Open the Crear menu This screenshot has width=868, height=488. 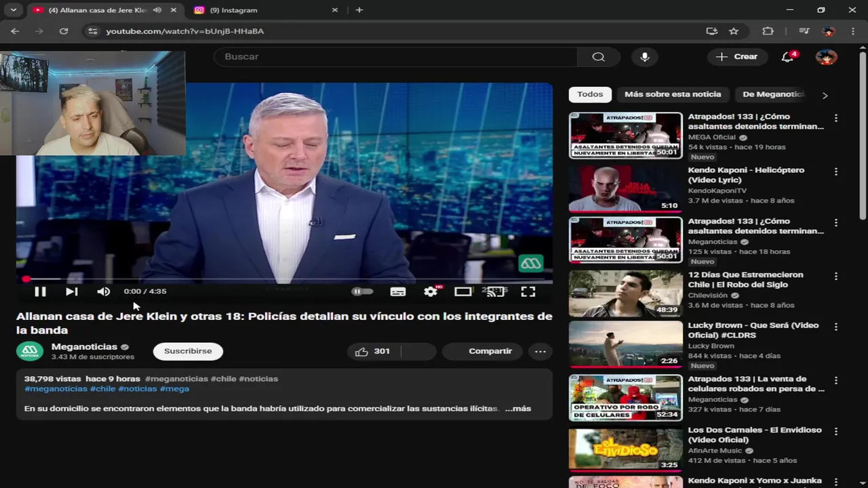coord(737,57)
